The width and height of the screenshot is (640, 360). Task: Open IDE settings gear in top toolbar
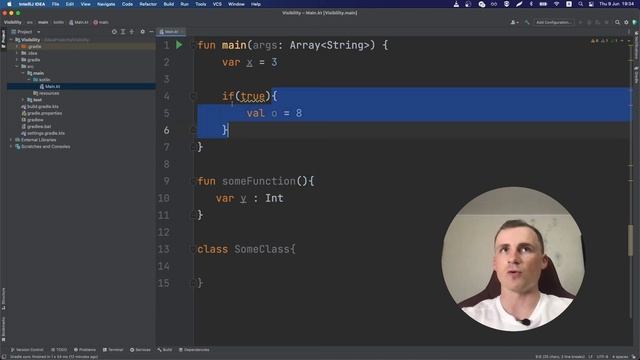[626, 22]
